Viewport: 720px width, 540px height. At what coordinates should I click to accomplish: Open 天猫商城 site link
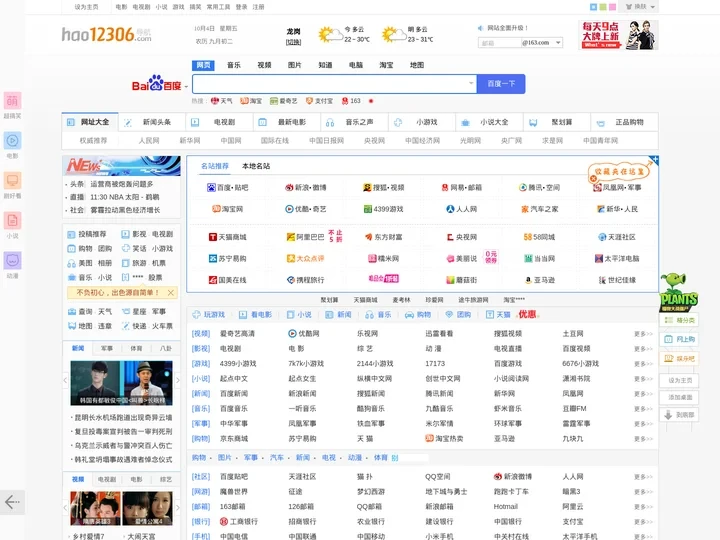[228, 237]
